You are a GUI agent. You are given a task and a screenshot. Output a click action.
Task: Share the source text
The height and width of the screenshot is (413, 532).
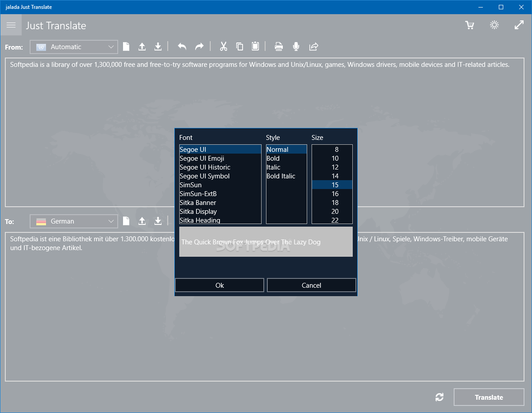point(314,46)
